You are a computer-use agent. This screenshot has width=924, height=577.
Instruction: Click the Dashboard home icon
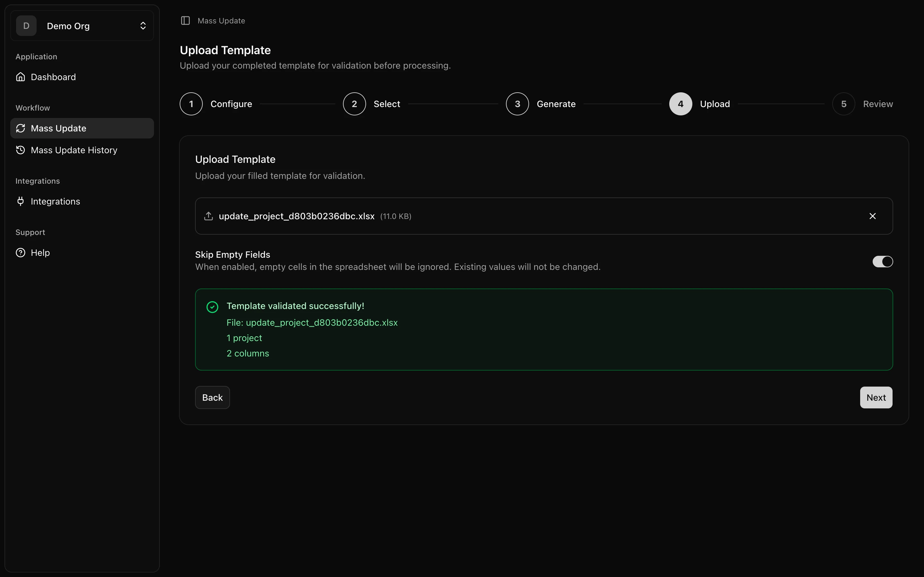[21, 77]
